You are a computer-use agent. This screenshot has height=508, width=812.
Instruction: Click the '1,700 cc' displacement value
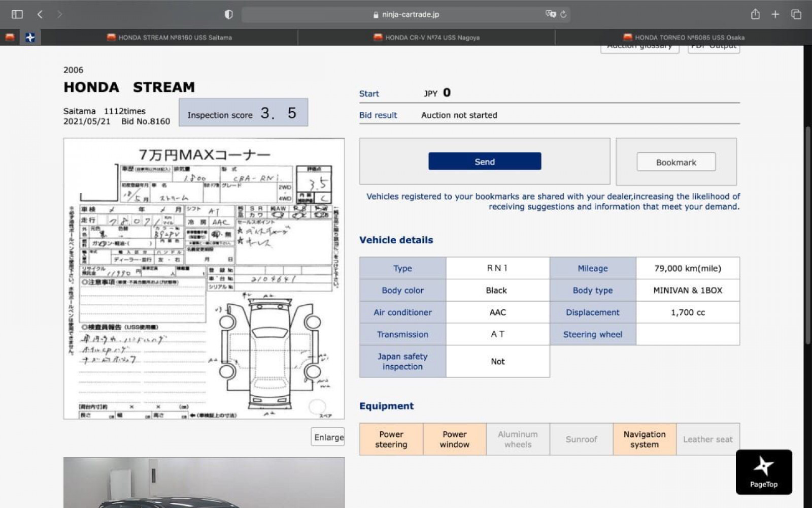pyautogui.click(x=688, y=312)
